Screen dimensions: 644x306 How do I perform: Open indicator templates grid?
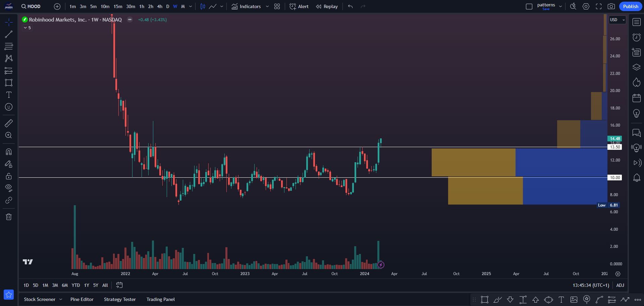(x=277, y=6)
